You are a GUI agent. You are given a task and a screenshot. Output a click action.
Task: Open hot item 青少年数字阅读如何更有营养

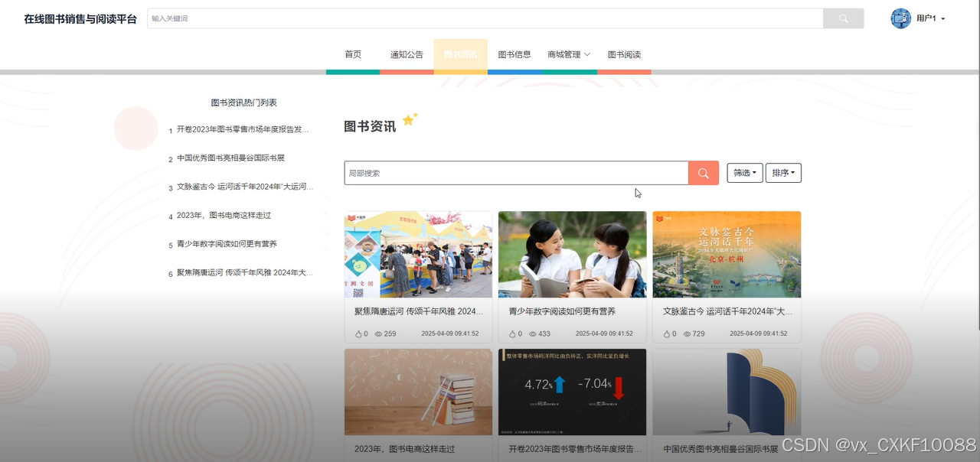coord(227,243)
